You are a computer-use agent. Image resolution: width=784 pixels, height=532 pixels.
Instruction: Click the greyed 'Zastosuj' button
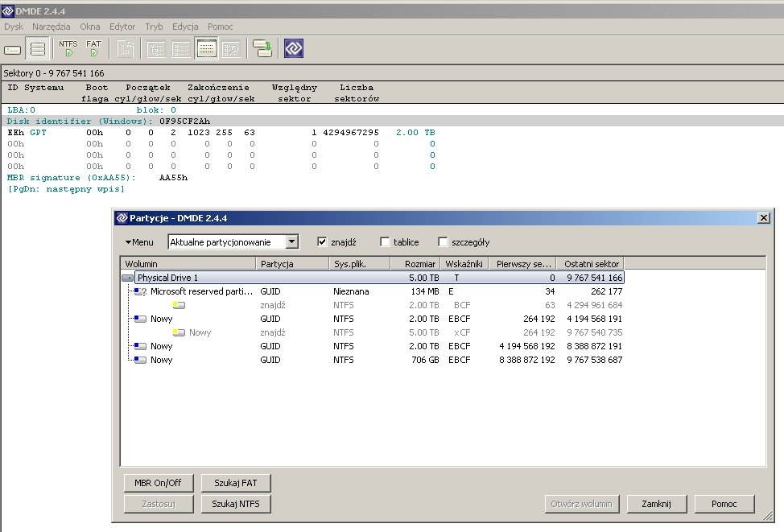pos(158,504)
